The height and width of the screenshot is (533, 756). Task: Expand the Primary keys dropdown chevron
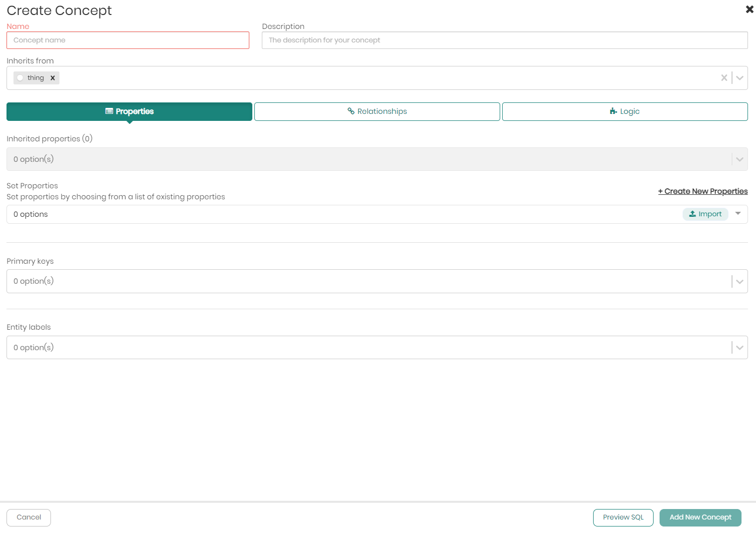[740, 281]
